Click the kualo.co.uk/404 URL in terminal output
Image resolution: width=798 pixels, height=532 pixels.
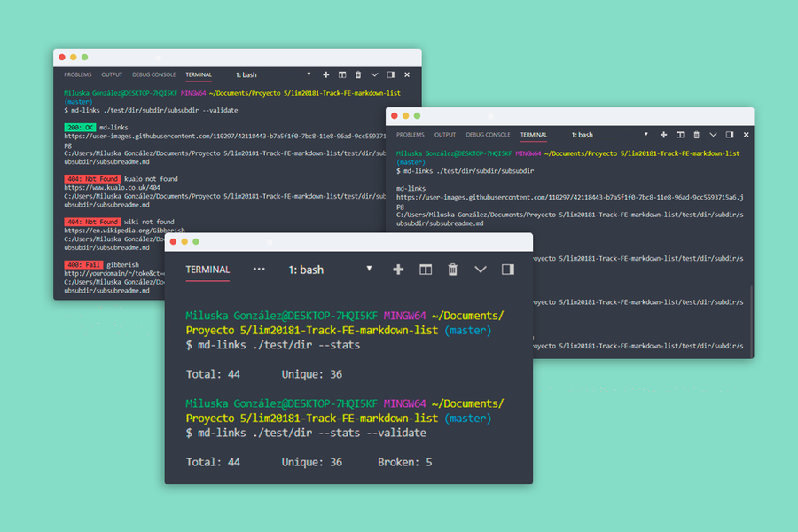coord(99,188)
